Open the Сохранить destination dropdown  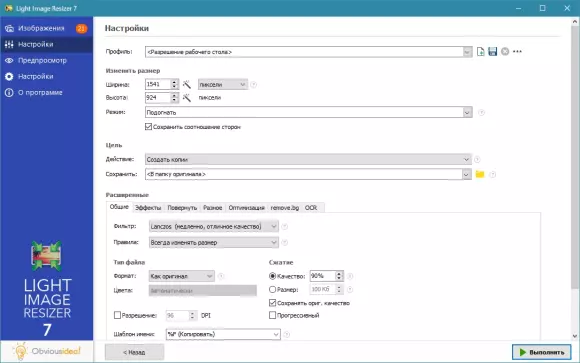[308, 174]
